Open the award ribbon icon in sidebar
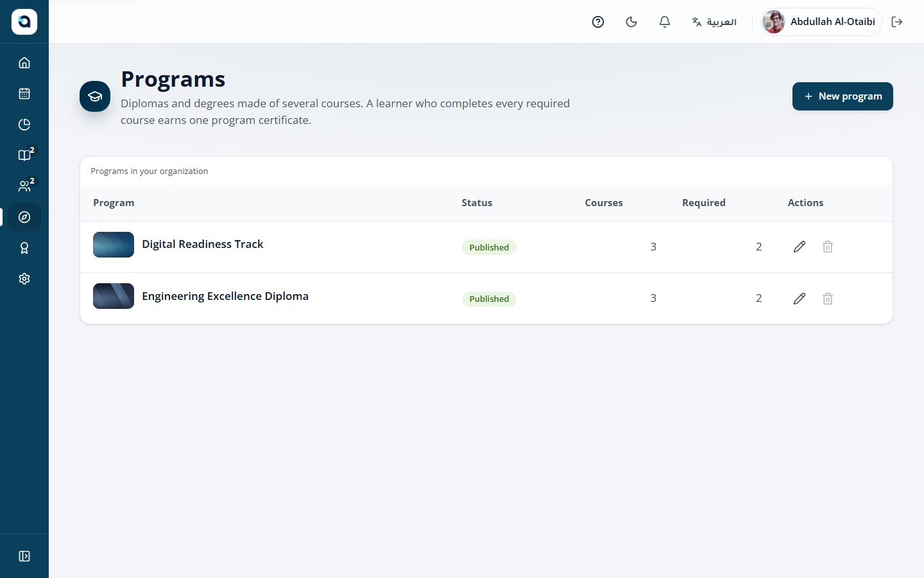The width and height of the screenshot is (924, 578). pyautogui.click(x=24, y=248)
